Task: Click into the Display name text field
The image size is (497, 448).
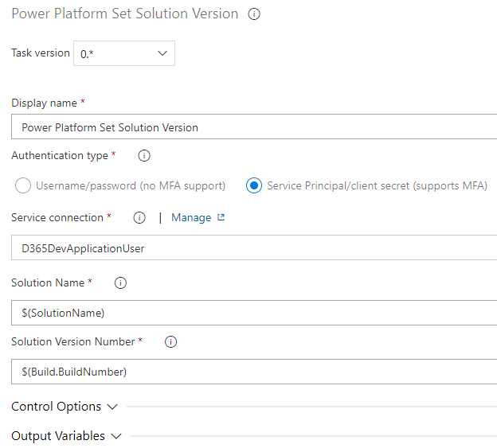Action: tap(255, 127)
